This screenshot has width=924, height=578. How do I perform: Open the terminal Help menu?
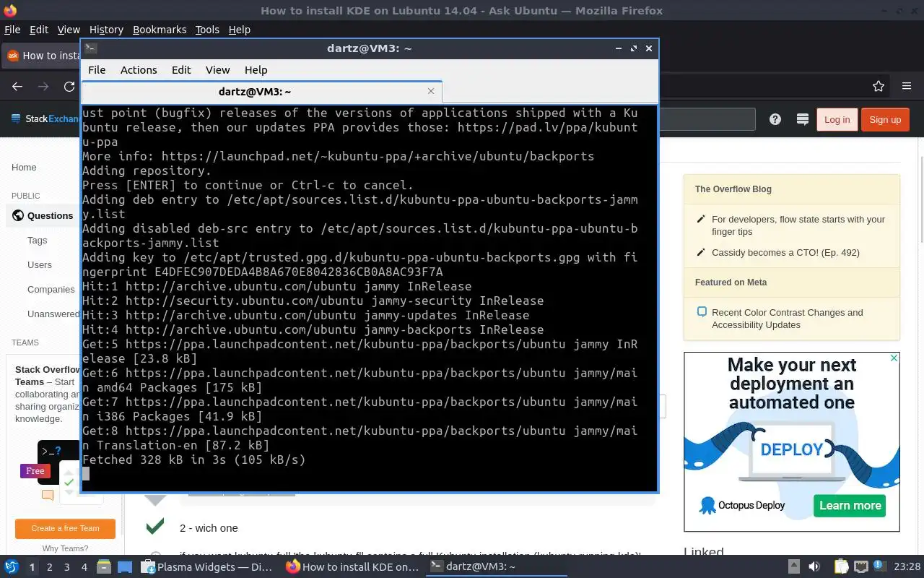pyautogui.click(x=256, y=70)
